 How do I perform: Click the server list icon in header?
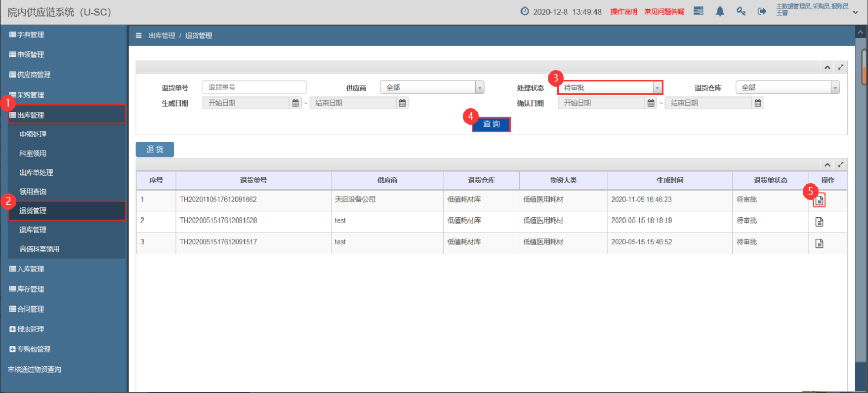click(699, 11)
